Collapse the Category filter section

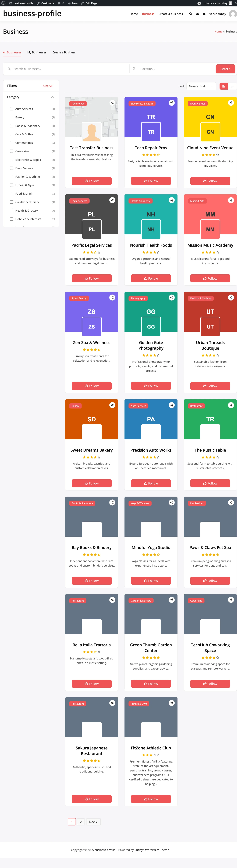[x=53, y=97]
